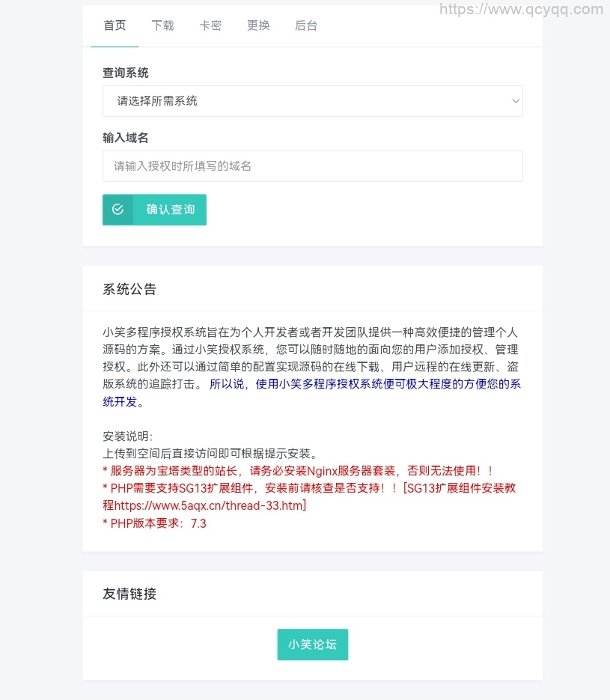Image resolution: width=610 pixels, height=700 pixels.
Task: Click the 查询系统 field label
Action: pyautogui.click(x=126, y=73)
